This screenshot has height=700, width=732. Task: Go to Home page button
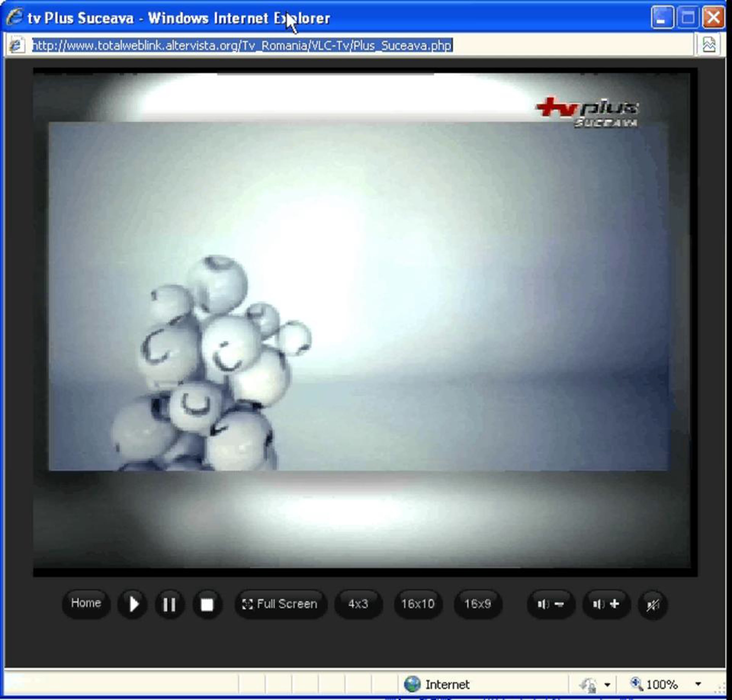click(x=86, y=603)
